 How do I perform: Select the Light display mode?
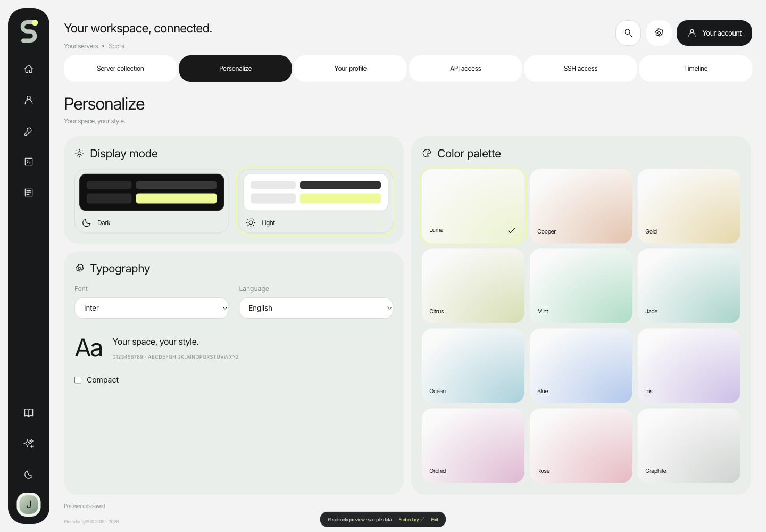pos(316,201)
